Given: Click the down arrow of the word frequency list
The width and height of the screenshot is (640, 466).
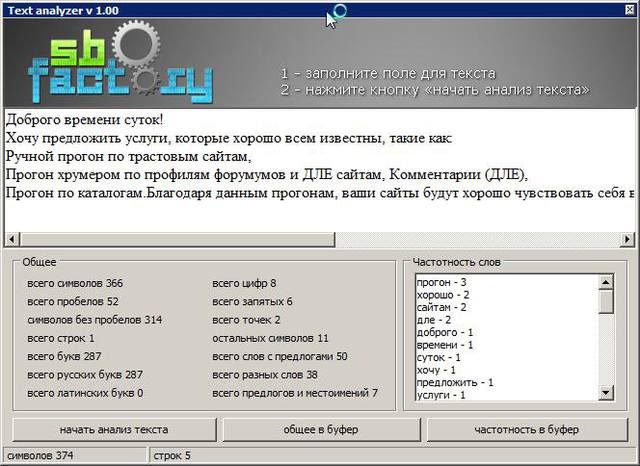Looking at the screenshot, I should [x=606, y=393].
